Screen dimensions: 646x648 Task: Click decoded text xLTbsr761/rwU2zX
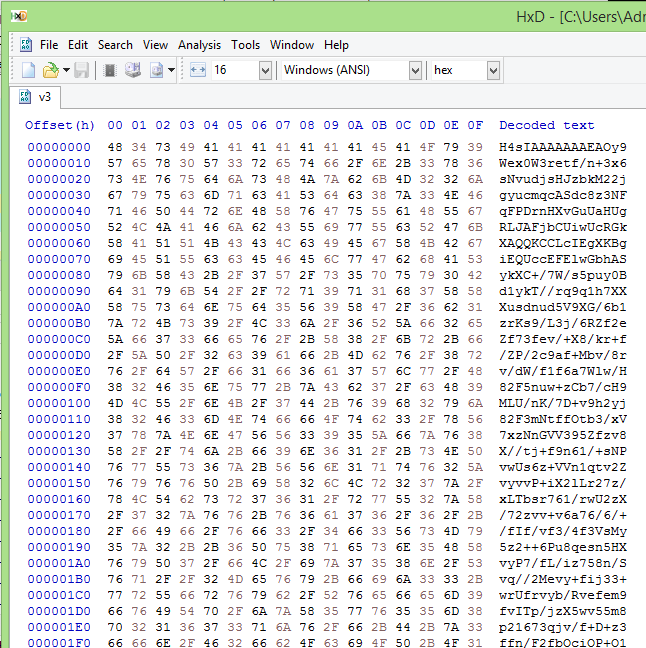[563, 500]
